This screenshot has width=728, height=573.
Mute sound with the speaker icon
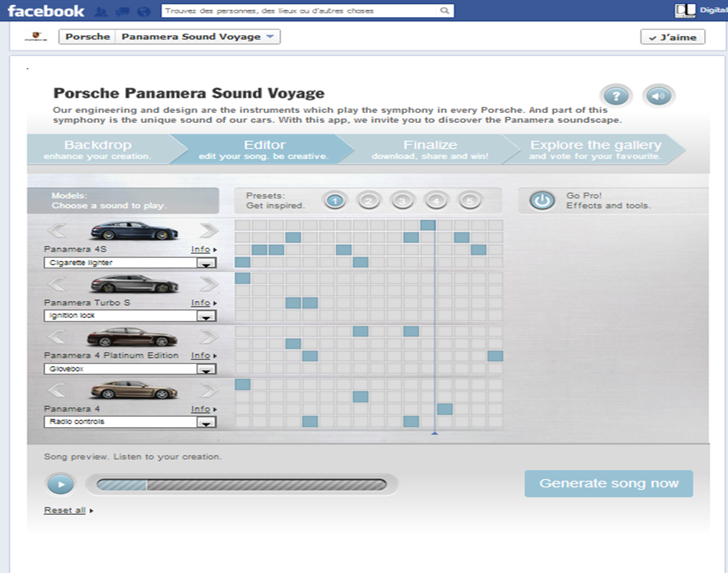tap(659, 96)
